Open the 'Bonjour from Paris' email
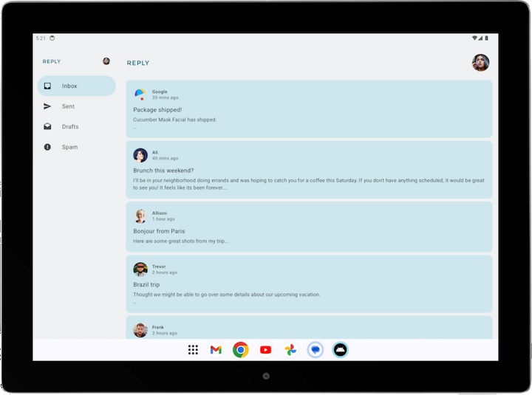 [x=308, y=231]
